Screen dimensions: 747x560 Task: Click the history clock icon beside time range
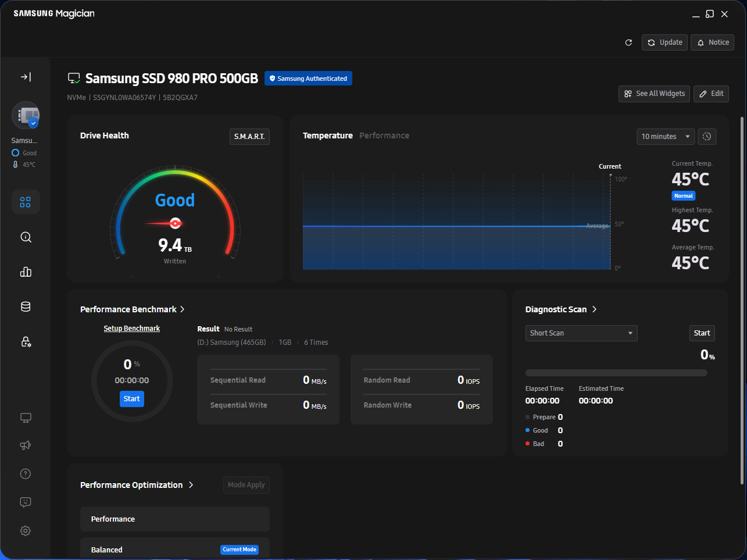click(707, 137)
